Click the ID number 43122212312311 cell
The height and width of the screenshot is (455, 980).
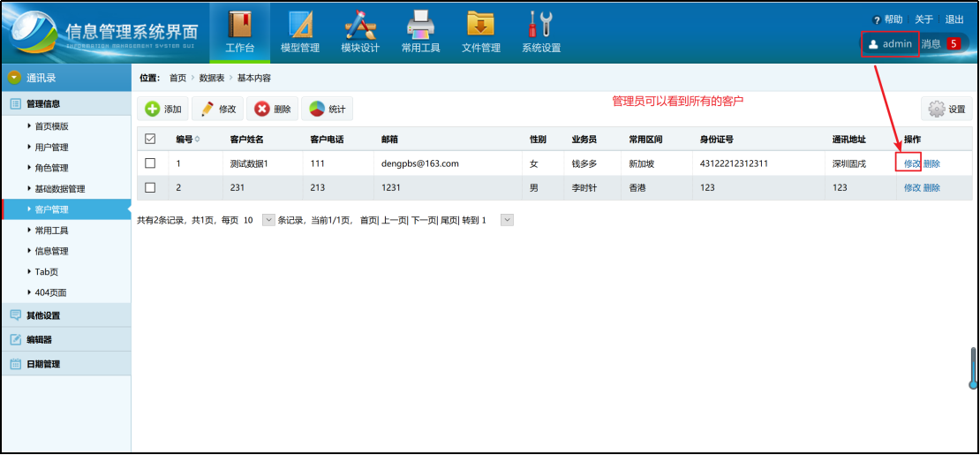click(734, 164)
